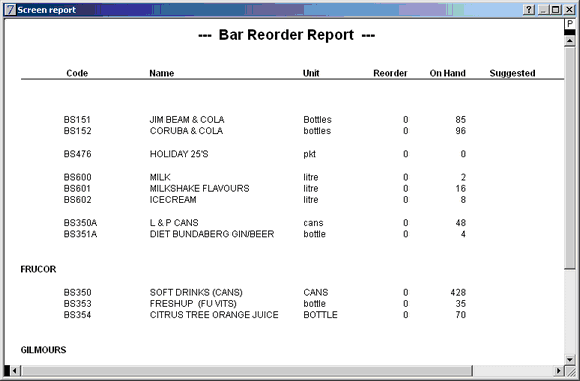Select code BS354
The image size is (580, 381).
point(77,314)
